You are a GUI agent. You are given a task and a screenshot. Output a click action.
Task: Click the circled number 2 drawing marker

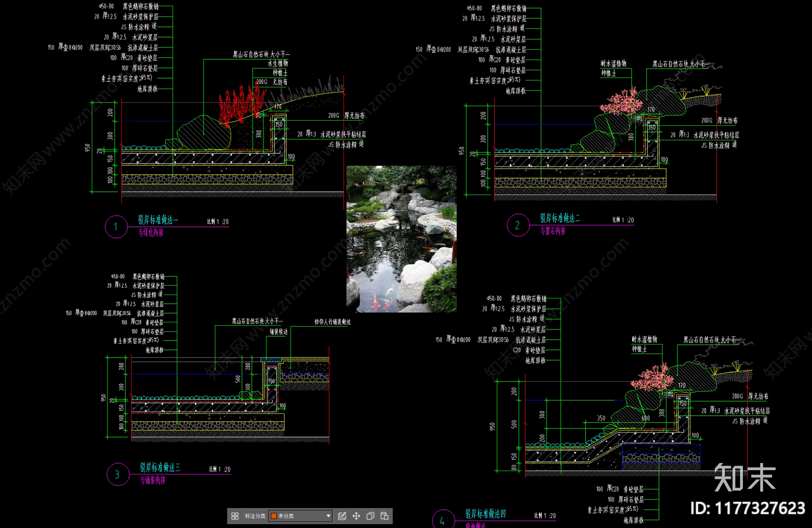(518, 225)
